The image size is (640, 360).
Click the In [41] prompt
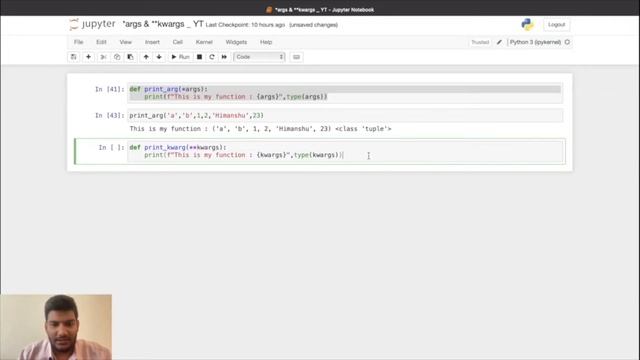109,89
